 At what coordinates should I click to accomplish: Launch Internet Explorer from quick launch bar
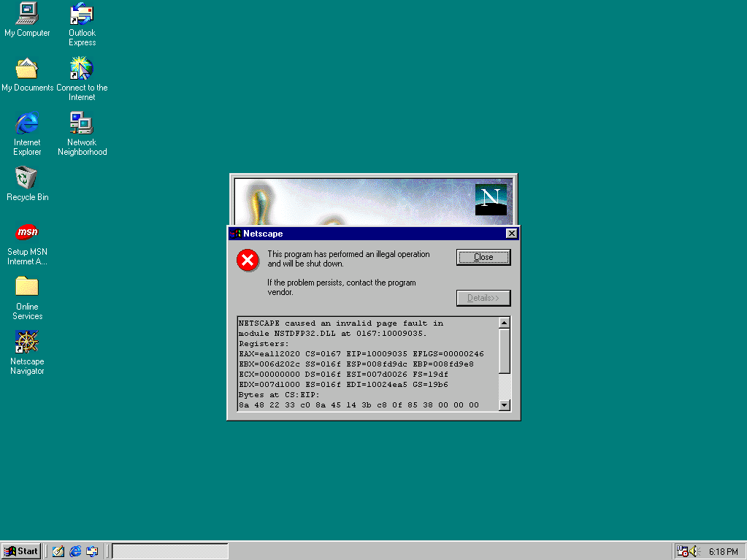point(75,551)
